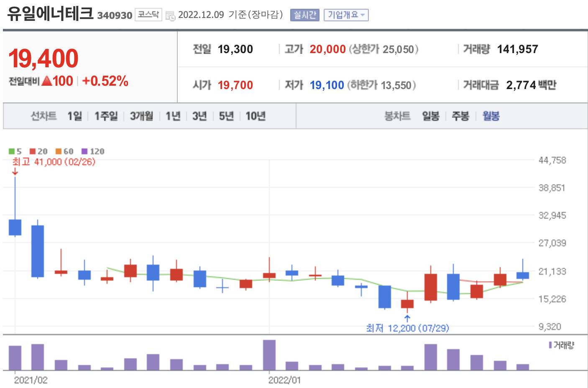Switch to 일봉 daily candle chart

pyautogui.click(x=431, y=116)
